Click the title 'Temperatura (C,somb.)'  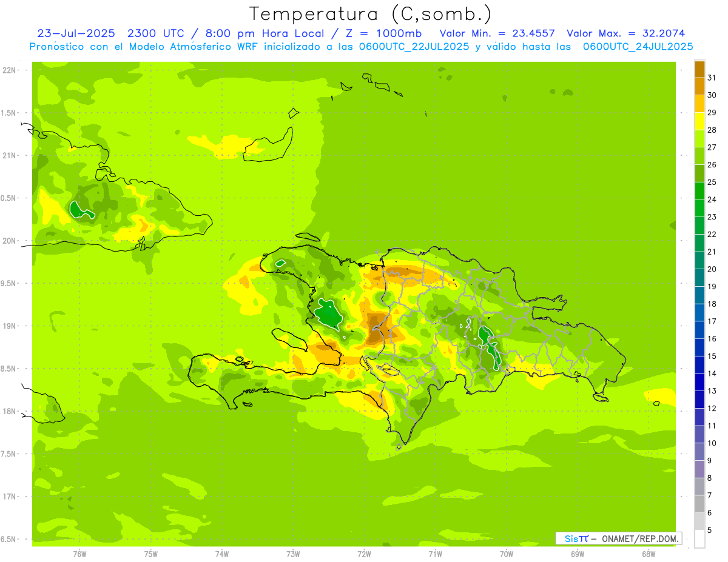pos(370,14)
